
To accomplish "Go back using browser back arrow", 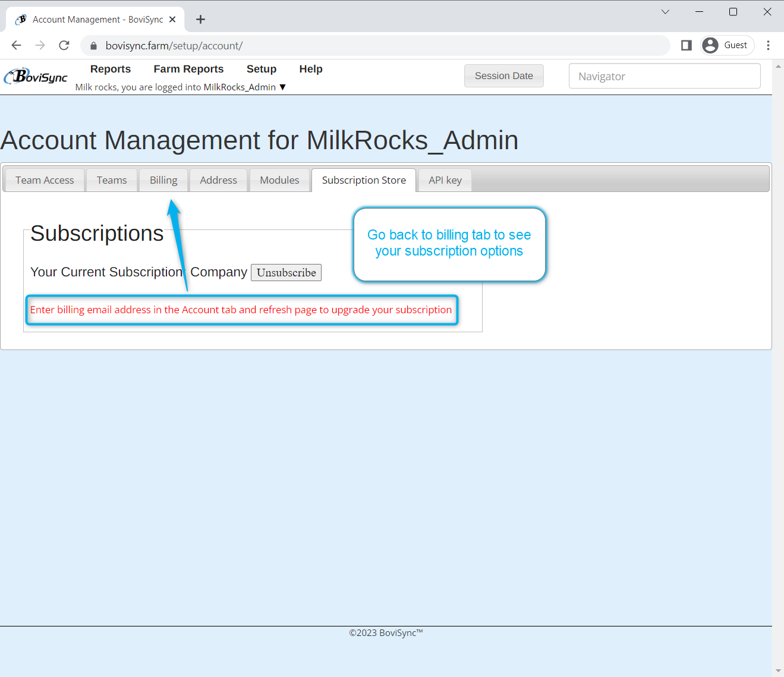I will coord(16,45).
